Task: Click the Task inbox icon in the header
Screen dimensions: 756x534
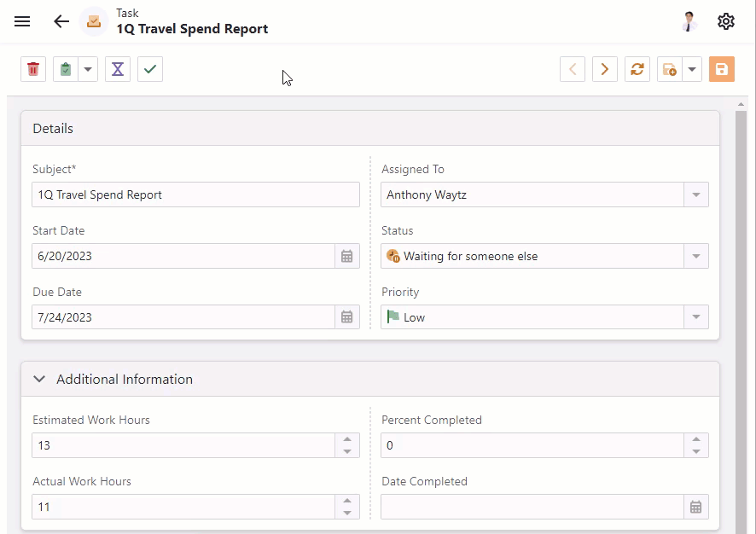Action: (94, 21)
